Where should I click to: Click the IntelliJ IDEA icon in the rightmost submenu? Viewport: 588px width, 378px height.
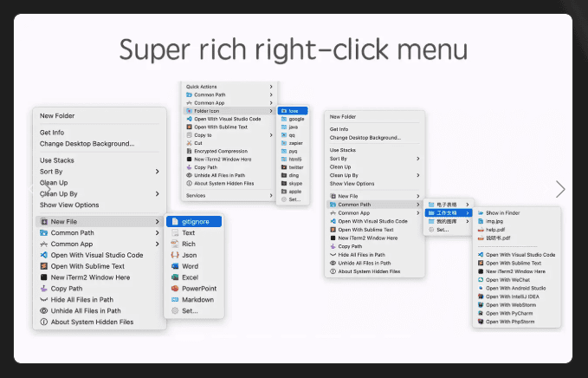click(481, 297)
